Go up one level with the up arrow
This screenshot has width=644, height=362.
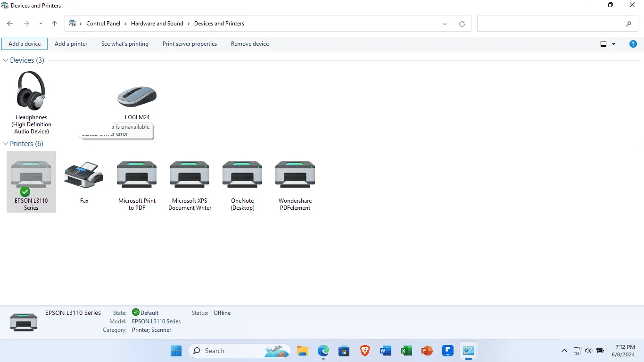[x=54, y=24]
